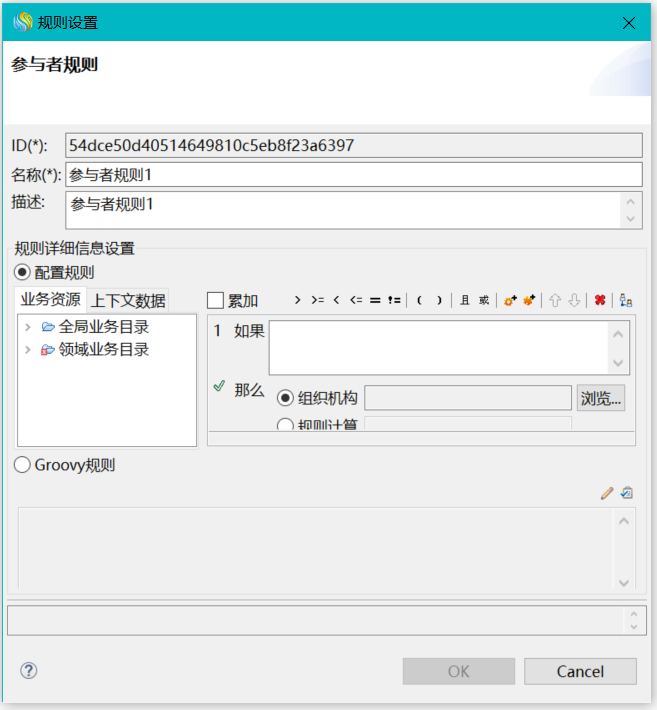Enable the 累加 checkbox
Image resolution: width=657 pixels, height=710 pixels.
point(216,300)
